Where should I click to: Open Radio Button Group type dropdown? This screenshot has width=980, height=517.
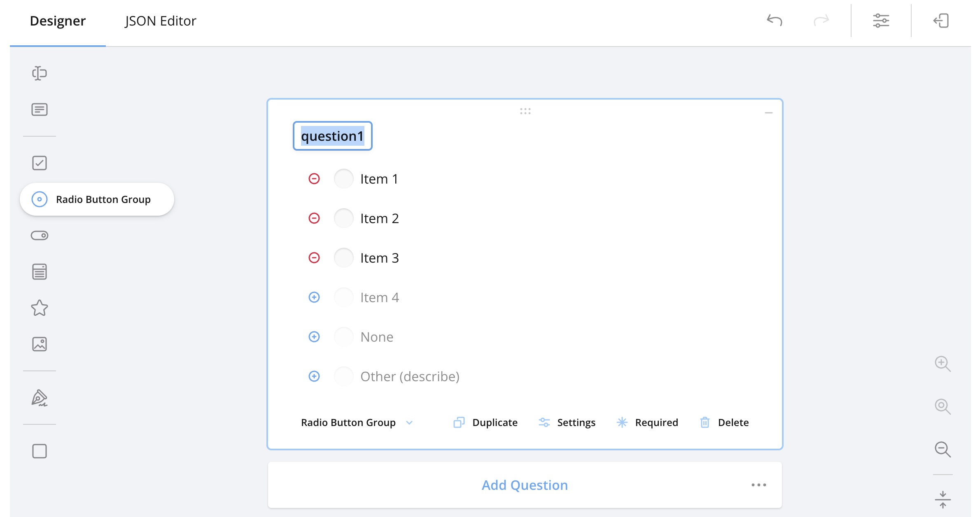point(357,423)
